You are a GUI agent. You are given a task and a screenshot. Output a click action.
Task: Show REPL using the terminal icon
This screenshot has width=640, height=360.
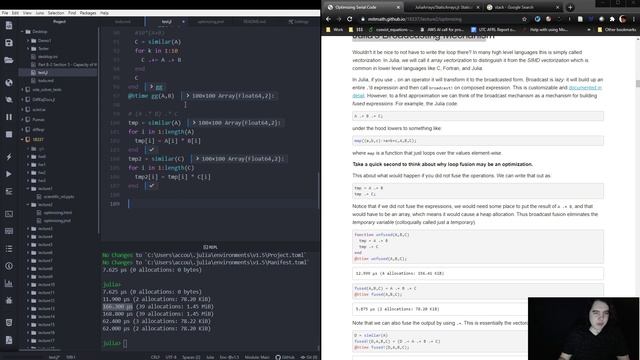click(x=9, y=213)
